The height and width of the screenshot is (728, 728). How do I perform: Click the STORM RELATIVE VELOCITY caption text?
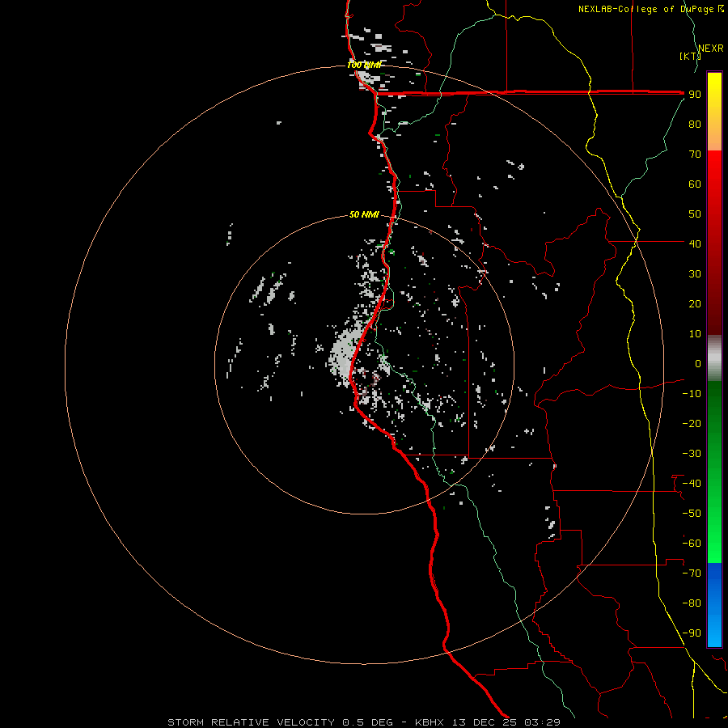click(251, 722)
